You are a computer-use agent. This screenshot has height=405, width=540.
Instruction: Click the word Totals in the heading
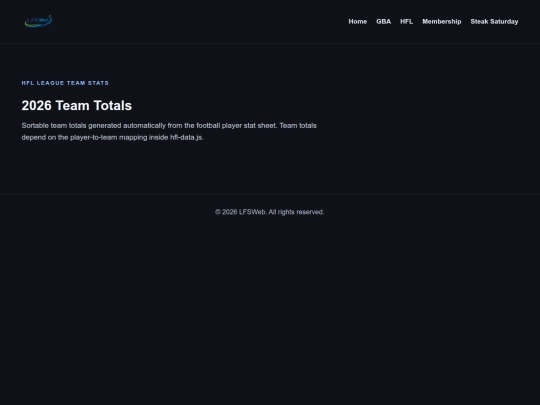tap(113, 105)
